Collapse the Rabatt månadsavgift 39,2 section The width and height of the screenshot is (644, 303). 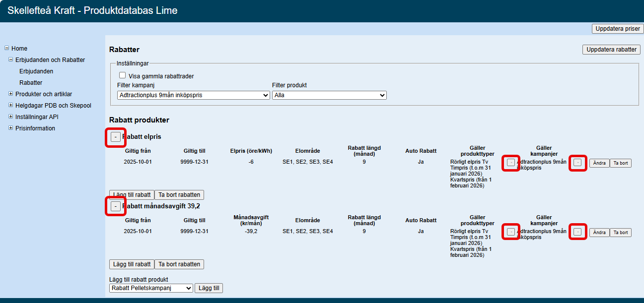[x=116, y=206]
